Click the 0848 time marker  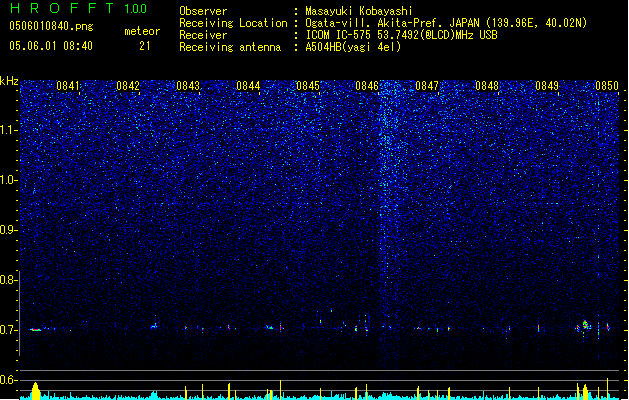pyautogui.click(x=487, y=86)
